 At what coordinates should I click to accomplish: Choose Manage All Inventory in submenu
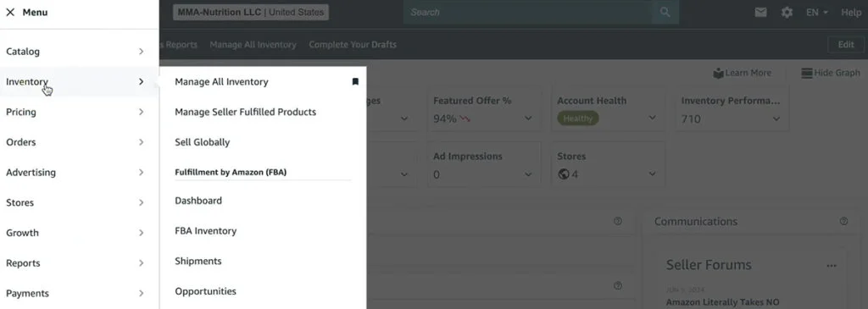(221, 82)
